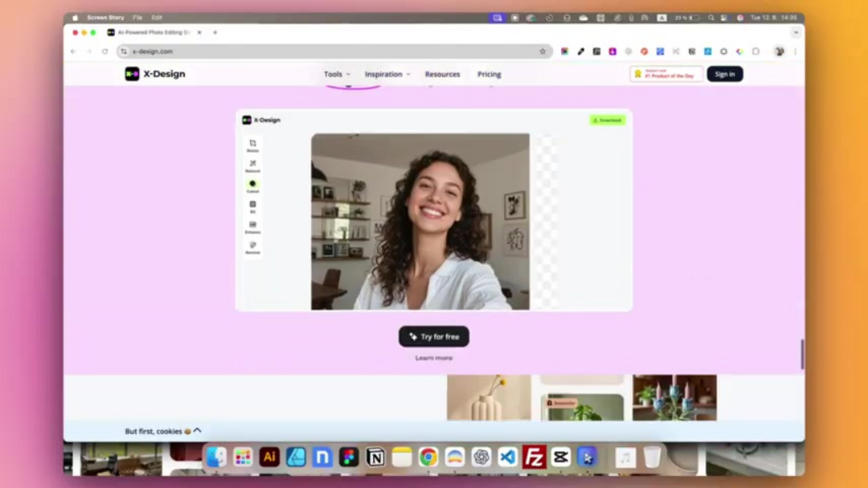The height and width of the screenshot is (488, 868).
Task: Follow the Learn more link
Action: (x=434, y=358)
